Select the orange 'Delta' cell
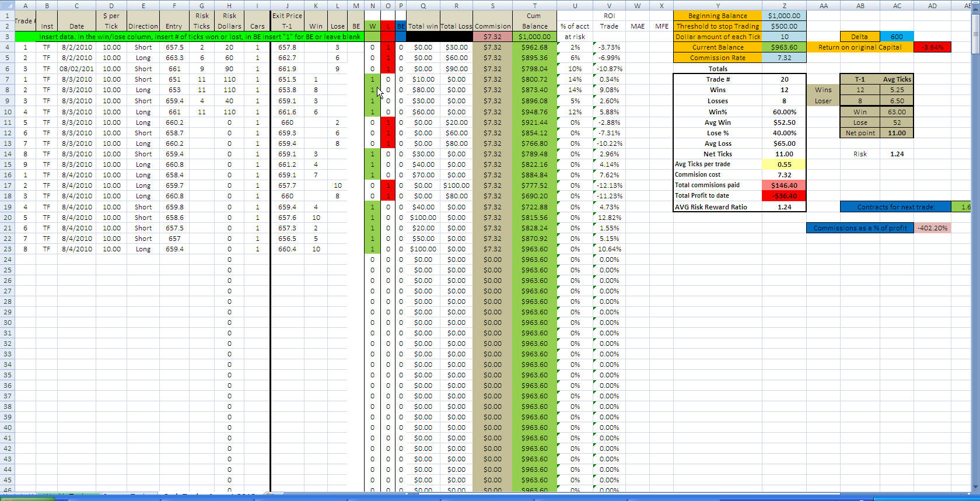The height and width of the screenshot is (501, 980). pyautogui.click(x=860, y=37)
